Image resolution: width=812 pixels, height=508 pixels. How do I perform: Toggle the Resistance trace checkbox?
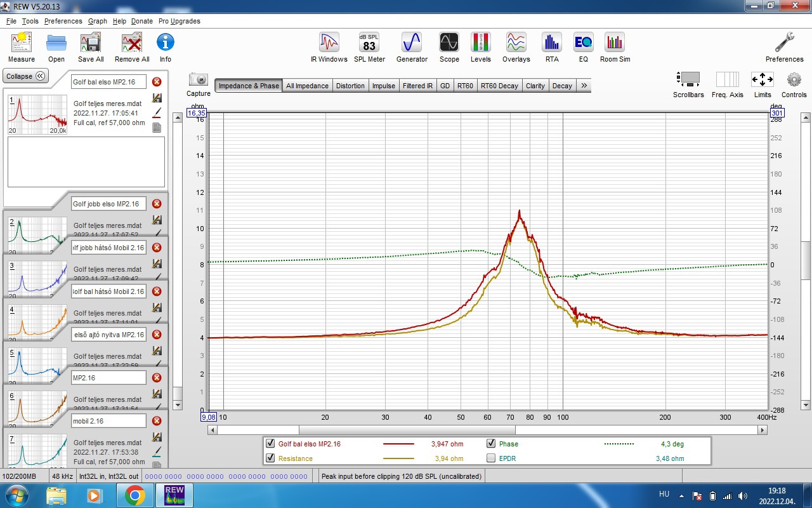tap(271, 458)
